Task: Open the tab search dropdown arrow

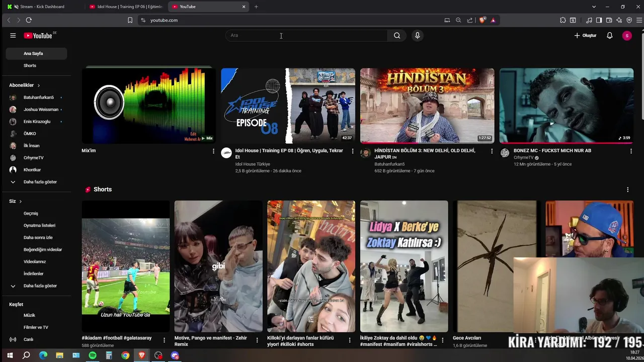Action: click(594, 7)
